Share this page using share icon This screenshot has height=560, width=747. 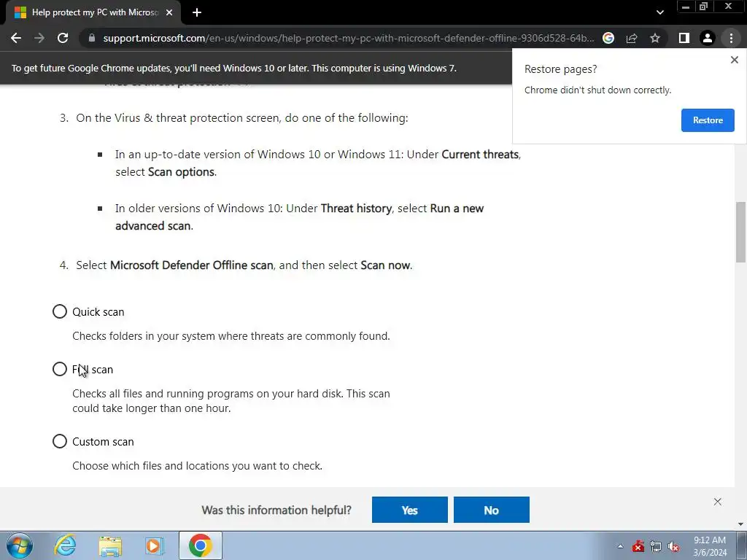[632, 38]
